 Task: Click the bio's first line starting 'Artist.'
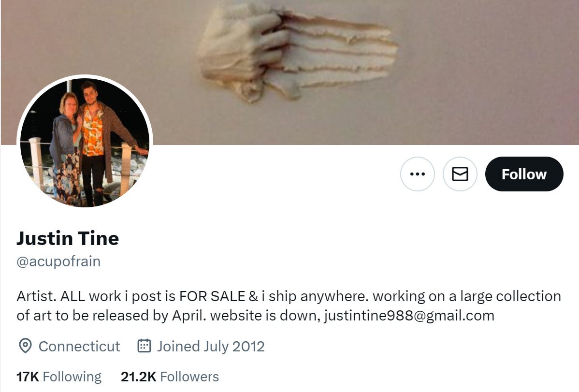click(289, 296)
